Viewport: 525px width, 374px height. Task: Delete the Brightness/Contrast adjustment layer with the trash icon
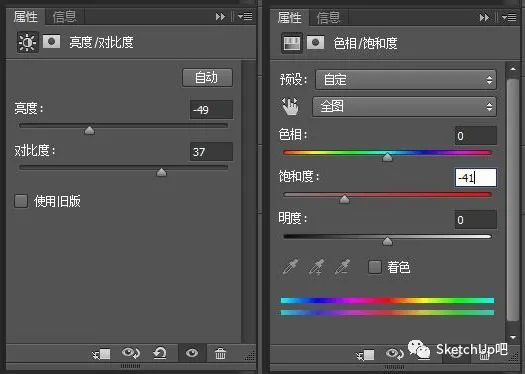[220, 353]
